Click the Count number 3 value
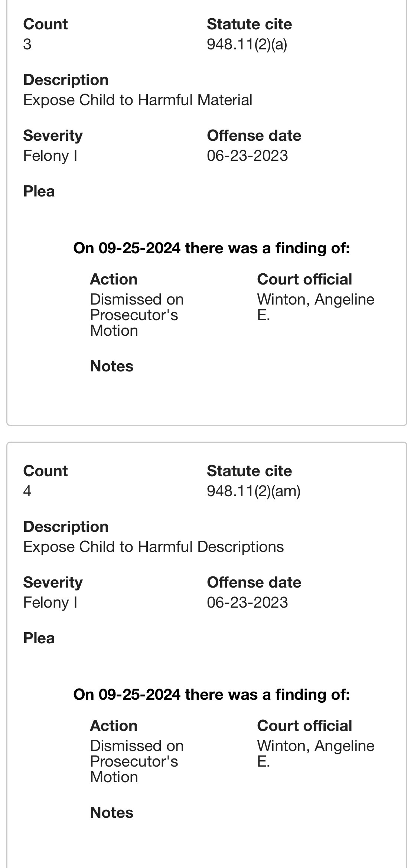407x868 pixels. pyautogui.click(x=27, y=44)
